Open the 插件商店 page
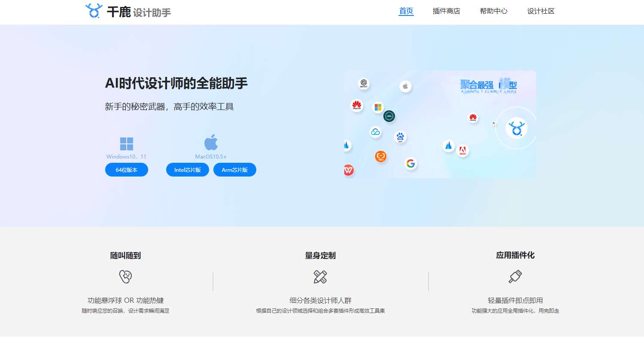644x338 pixels. click(447, 11)
